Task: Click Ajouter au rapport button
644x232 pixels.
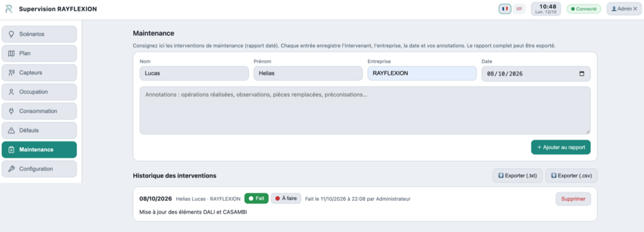Action: tap(560, 147)
